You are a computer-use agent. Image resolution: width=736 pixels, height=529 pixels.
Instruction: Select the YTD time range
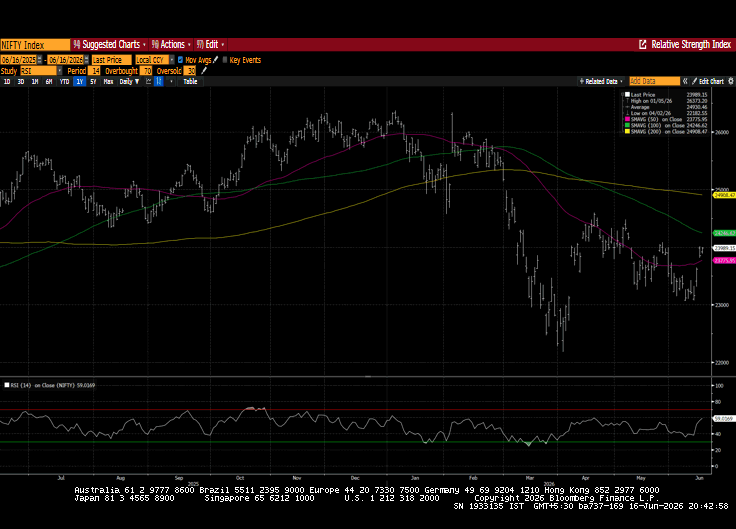click(x=64, y=82)
